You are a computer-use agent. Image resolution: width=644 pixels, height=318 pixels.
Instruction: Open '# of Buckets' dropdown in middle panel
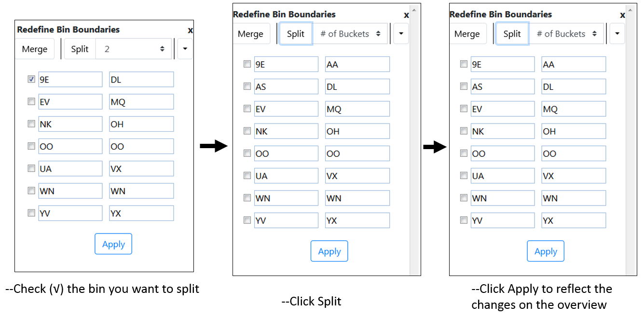pos(350,34)
